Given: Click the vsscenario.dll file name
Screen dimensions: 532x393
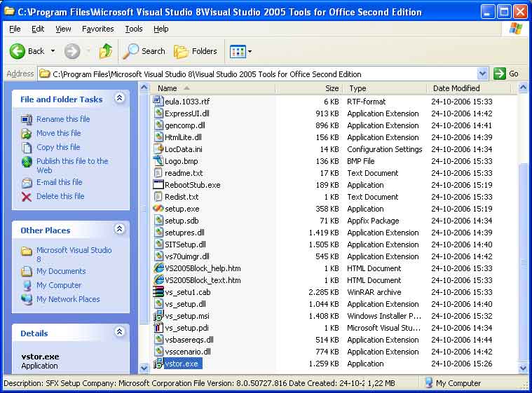Looking at the screenshot, I should (188, 352).
